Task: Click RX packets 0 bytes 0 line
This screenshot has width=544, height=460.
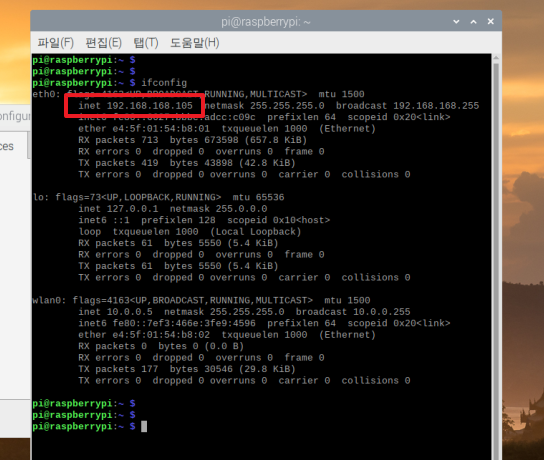Action: click(x=161, y=346)
